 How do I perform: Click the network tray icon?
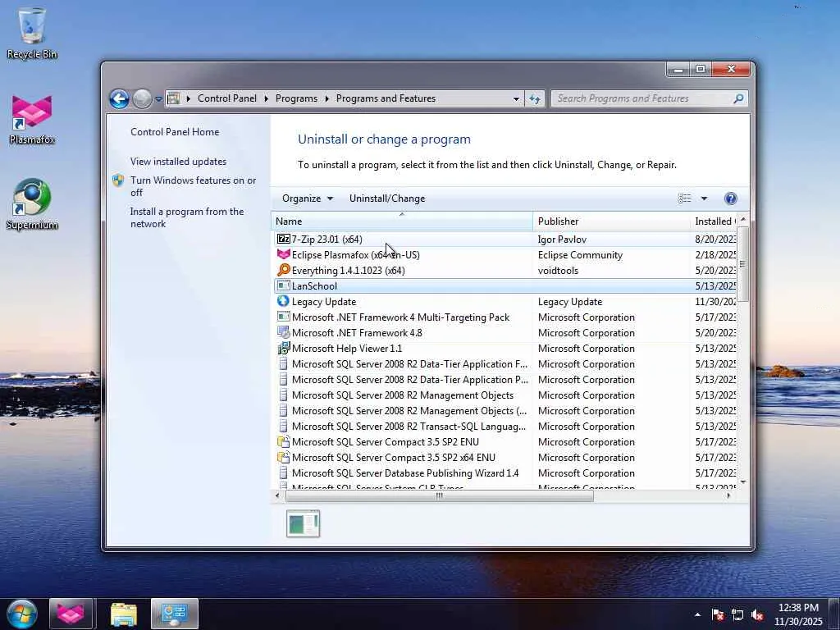[x=737, y=615]
